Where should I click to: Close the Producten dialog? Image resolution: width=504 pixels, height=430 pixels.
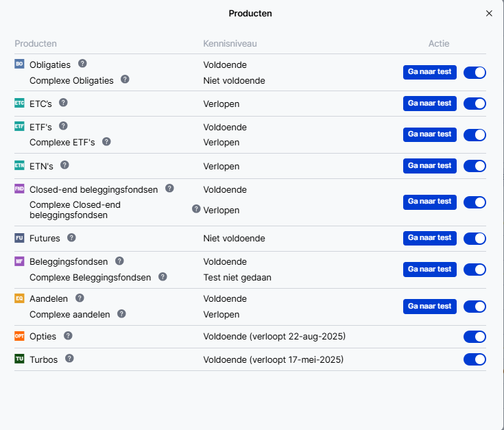pos(489,14)
